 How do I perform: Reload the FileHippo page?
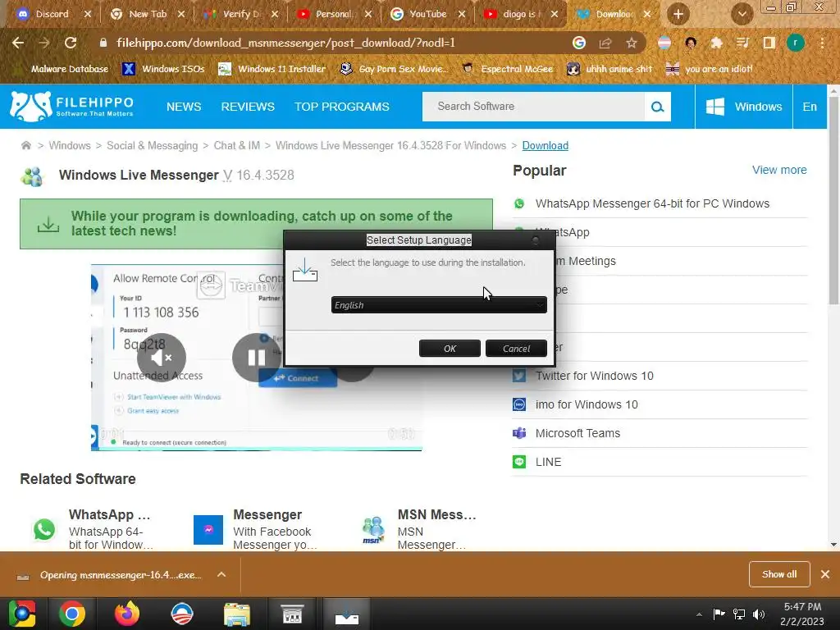[71, 43]
